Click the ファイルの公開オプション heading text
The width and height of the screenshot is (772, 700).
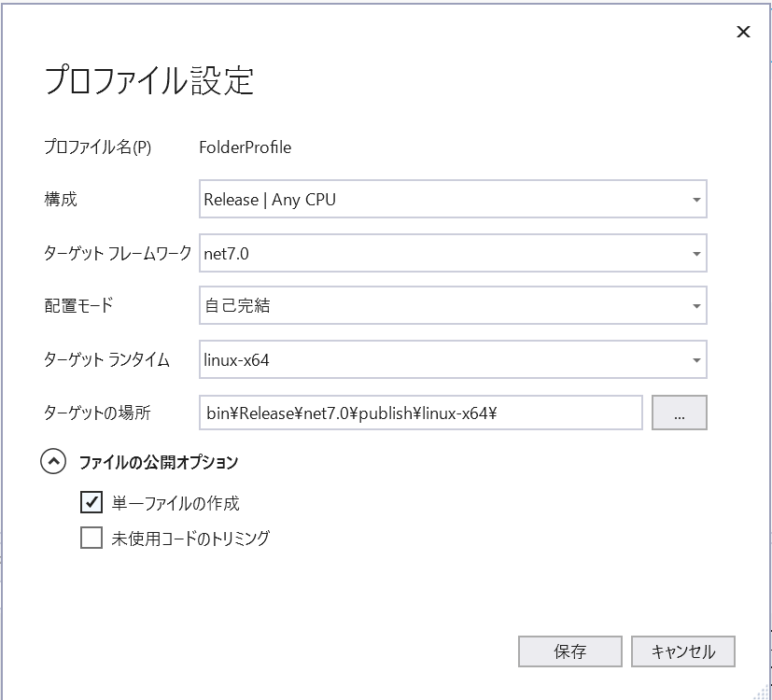pos(159,462)
